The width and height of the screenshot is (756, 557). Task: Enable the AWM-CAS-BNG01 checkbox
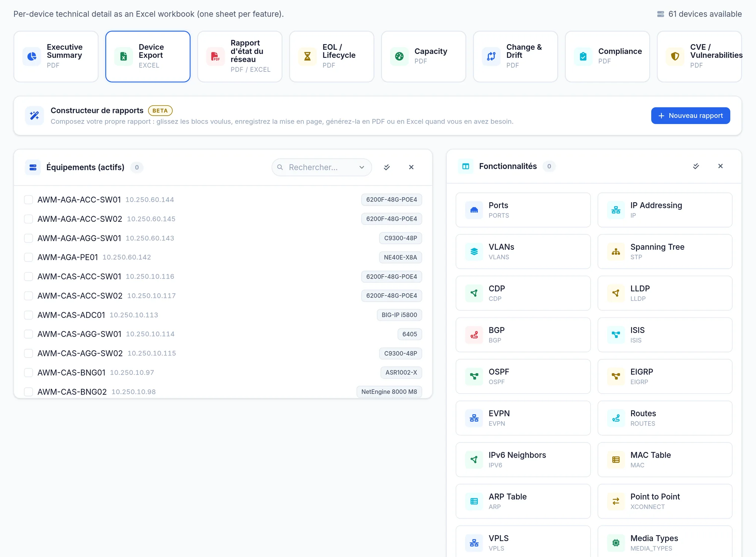(28, 373)
